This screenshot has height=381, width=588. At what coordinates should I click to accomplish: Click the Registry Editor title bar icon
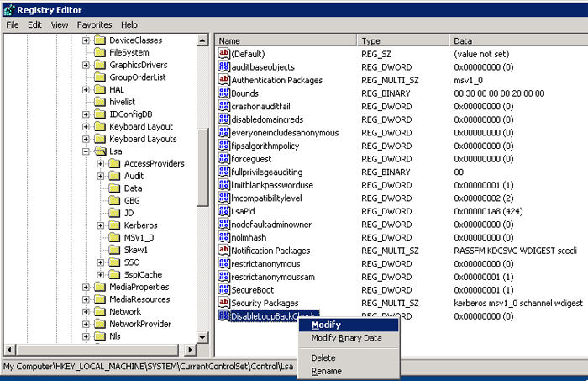[x=9, y=10]
